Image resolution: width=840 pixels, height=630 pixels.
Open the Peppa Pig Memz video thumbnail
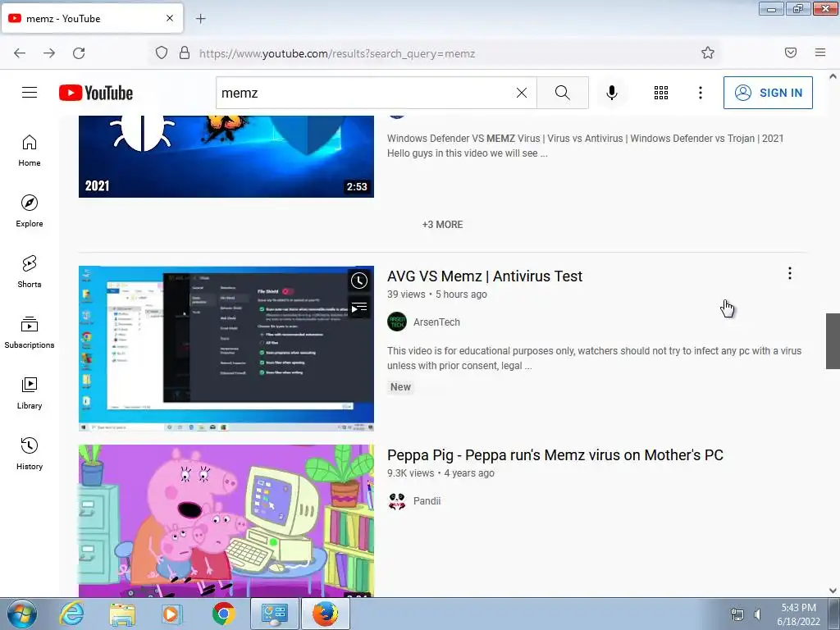tap(226, 521)
